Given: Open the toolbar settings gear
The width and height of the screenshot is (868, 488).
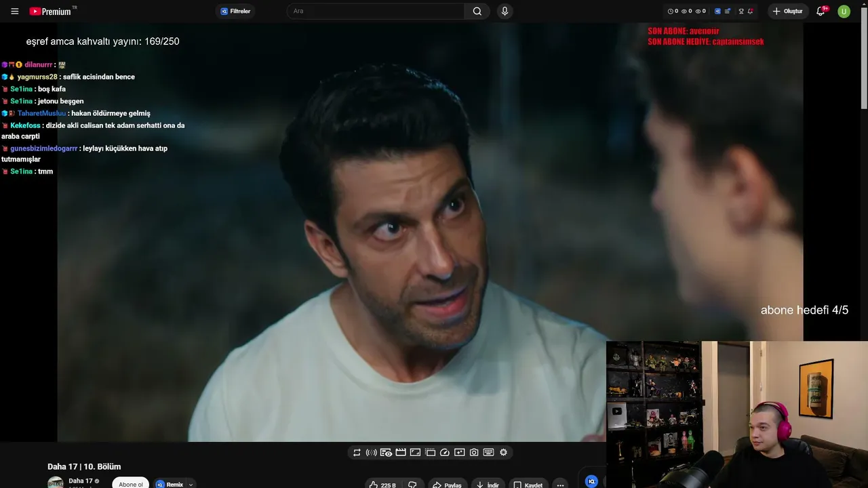Looking at the screenshot, I should click(x=503, y=452).
